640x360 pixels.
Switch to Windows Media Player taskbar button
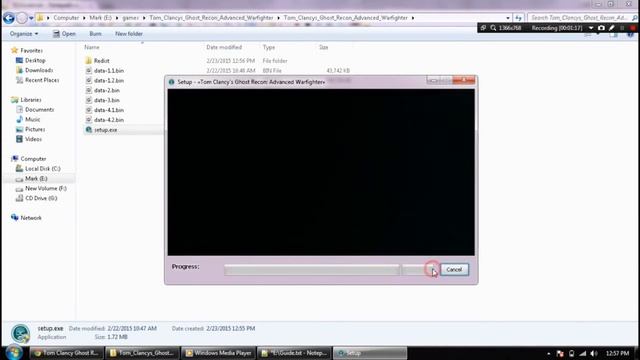pos(218,353)
